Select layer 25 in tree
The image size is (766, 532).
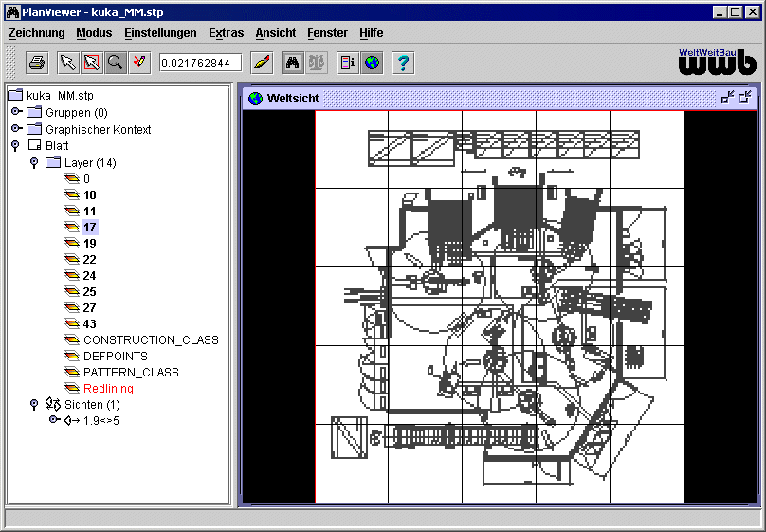point(89,292)
